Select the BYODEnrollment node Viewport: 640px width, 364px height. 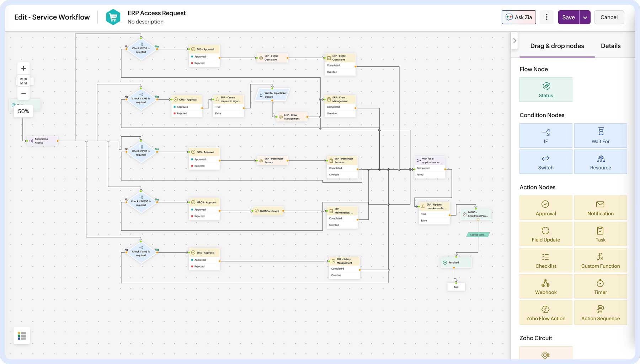click(x=268, y=211)
